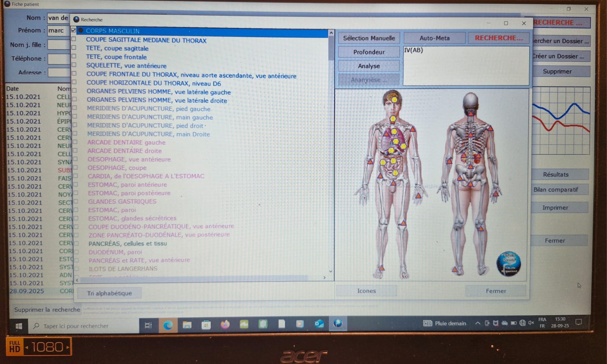Image resolution: width=607 pixels, height=364 pixels.
Task: Click the blue globe logo in the body viewer
Action: click(508, 264)
